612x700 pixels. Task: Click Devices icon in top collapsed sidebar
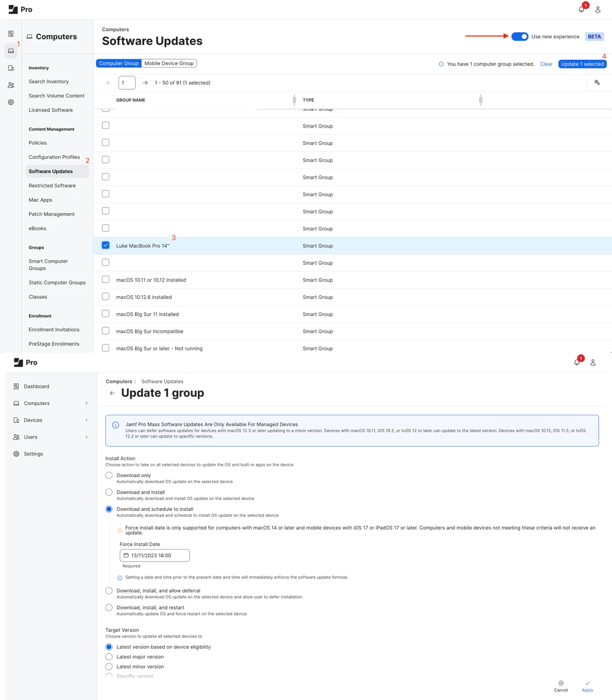point(11,68)
